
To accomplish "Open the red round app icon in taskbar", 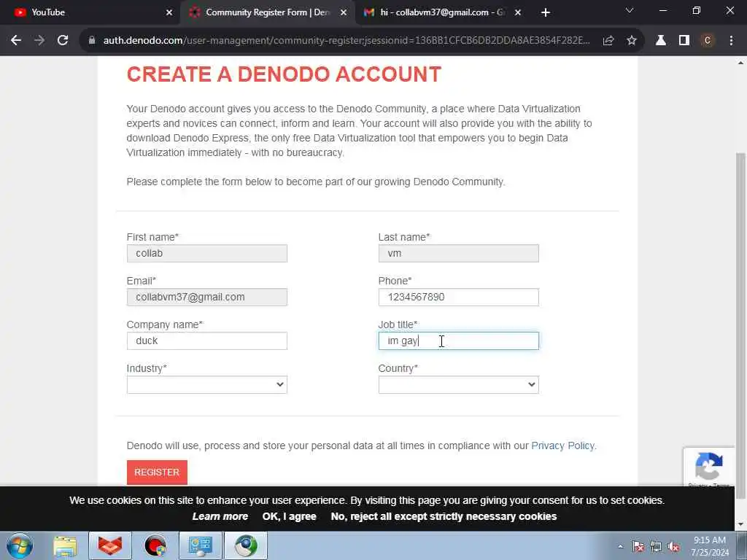I will click(x=155, y=546).
